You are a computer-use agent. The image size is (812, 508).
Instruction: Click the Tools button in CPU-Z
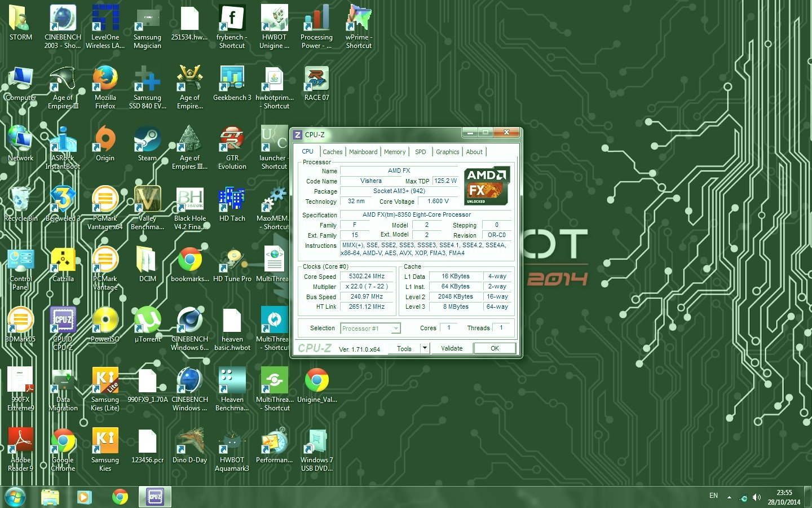pyautogui.click(x=404, y=348)
